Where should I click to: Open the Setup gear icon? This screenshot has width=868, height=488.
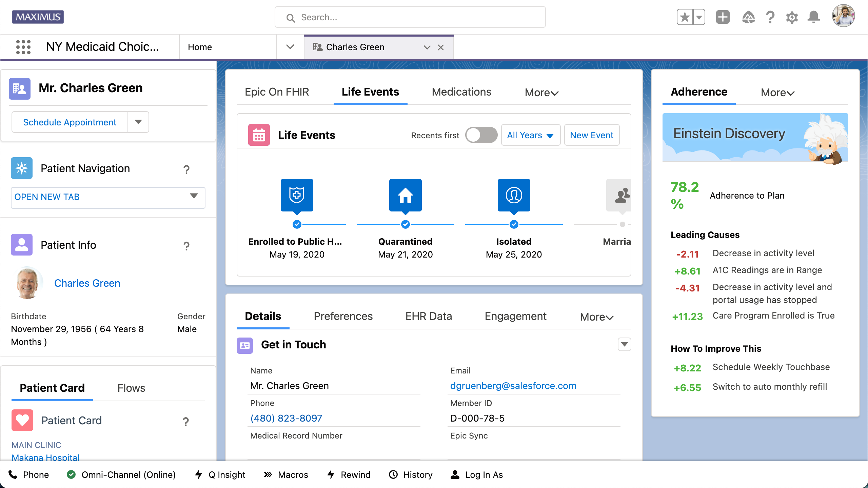pyautogui.click(x=792, y=17)
